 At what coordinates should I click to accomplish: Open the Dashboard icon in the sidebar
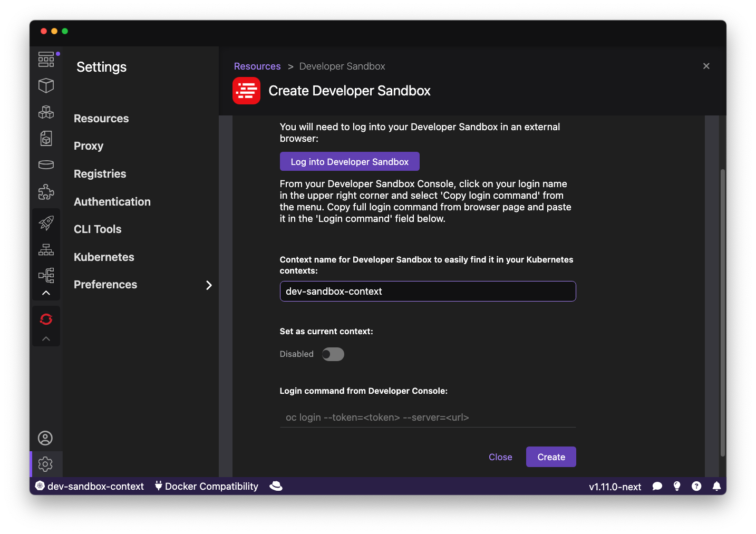pyautogui.click(x=46, y=59)
